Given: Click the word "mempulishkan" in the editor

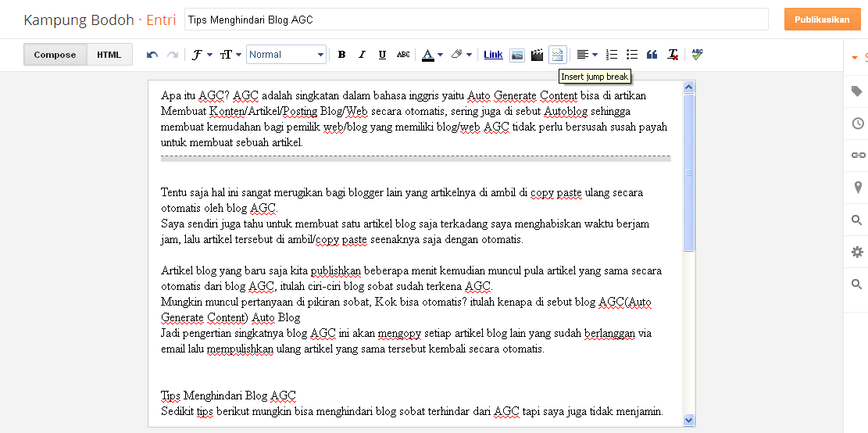Looking at the screenshot, I should pos(241,349).
